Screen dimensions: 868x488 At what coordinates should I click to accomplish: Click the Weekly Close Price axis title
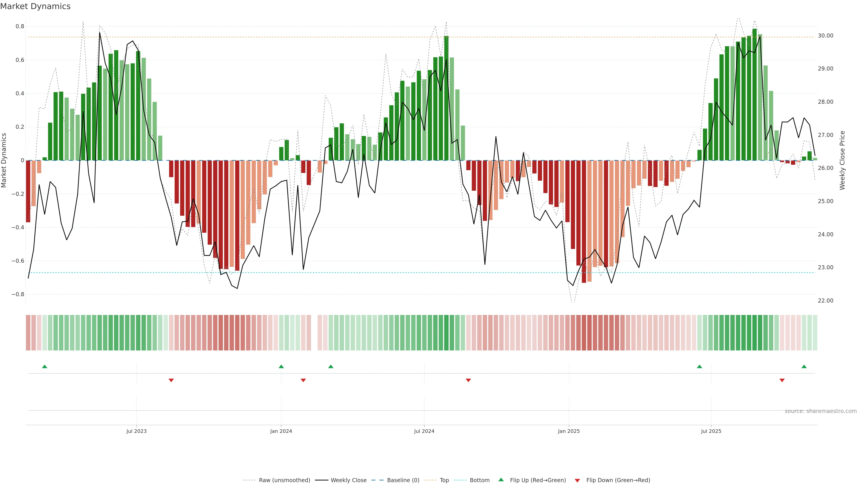point(842,160)
